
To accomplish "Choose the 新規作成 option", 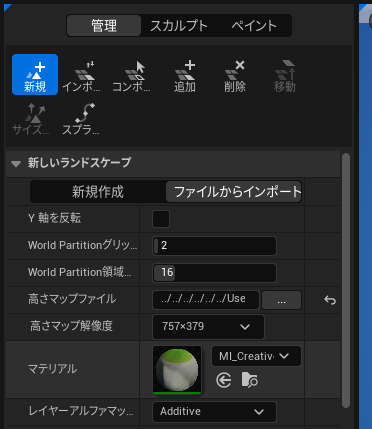I will click(x=98, y=192).
